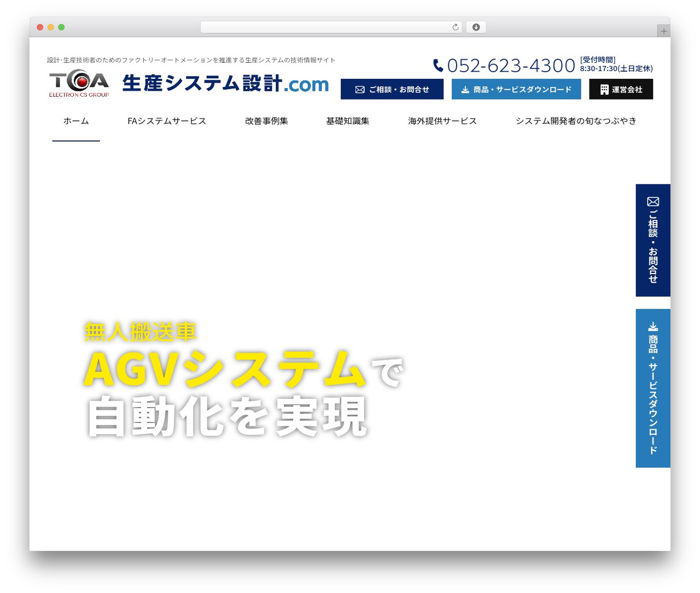Open the side vertical ご相談・お問合せ tab

(x=653, y=240)
